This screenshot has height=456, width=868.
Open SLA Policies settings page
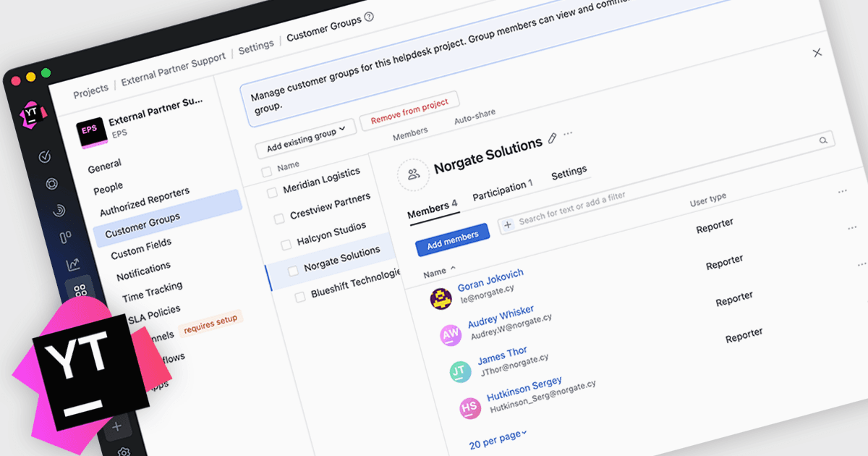[155, 313]
